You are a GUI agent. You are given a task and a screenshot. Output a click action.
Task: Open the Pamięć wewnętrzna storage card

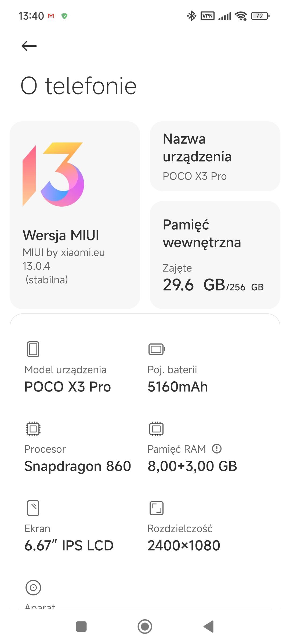[x=215, y=255]
